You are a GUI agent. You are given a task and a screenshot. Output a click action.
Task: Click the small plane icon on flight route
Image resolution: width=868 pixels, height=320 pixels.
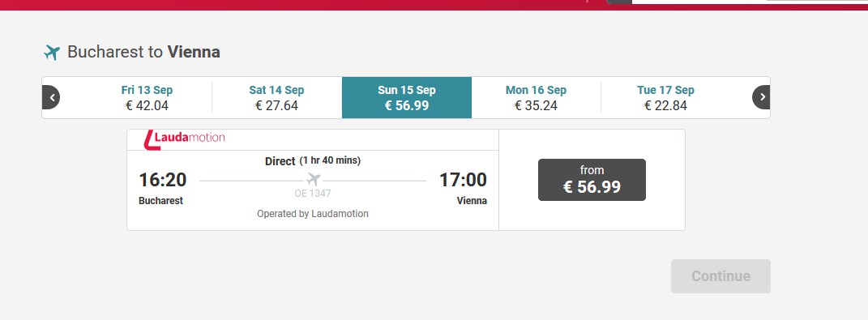[314, 180]
